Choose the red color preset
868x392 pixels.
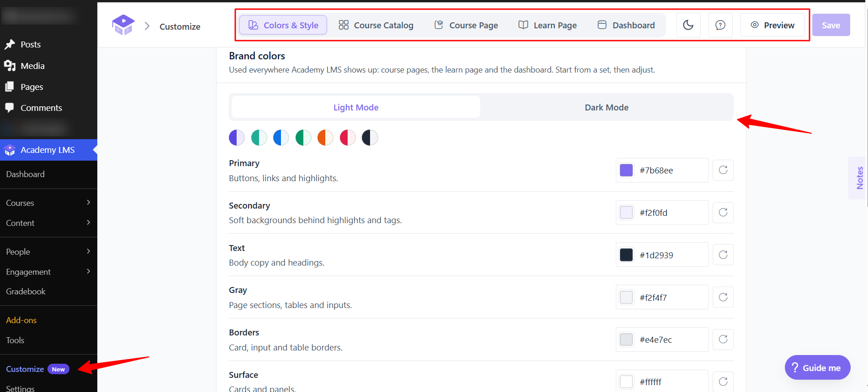(x=348, y=137)
